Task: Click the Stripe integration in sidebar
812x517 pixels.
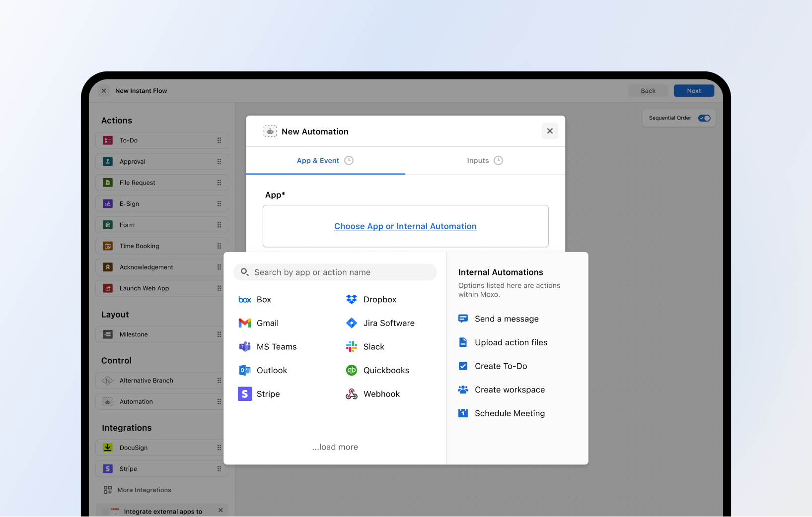Action: pos(162,469)
